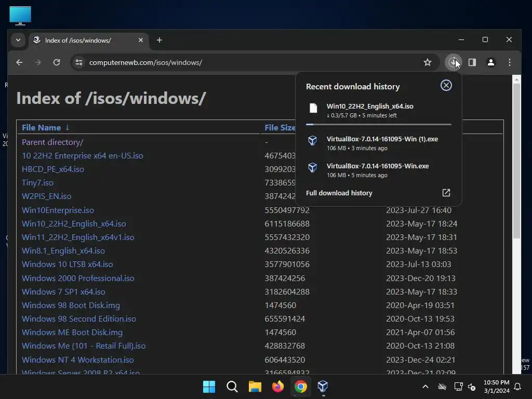
Task: Open network status tray icon
Action: click(458, 387)
